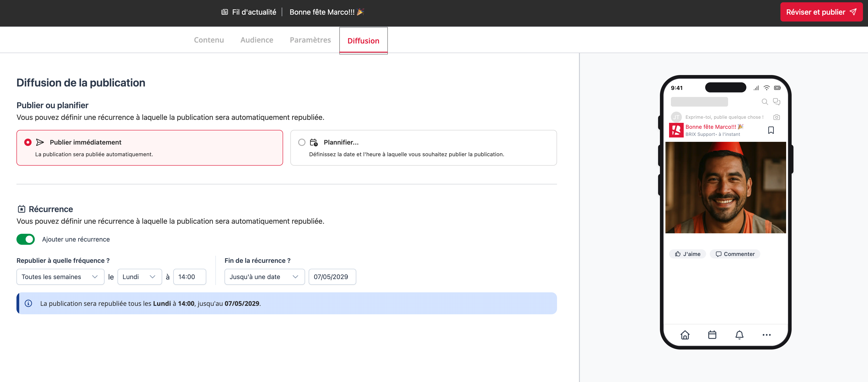This screenshot has height=382, width=868.
Task: Click the paper plane icon beside Publier immédiatement
Action: pos(40,142)
